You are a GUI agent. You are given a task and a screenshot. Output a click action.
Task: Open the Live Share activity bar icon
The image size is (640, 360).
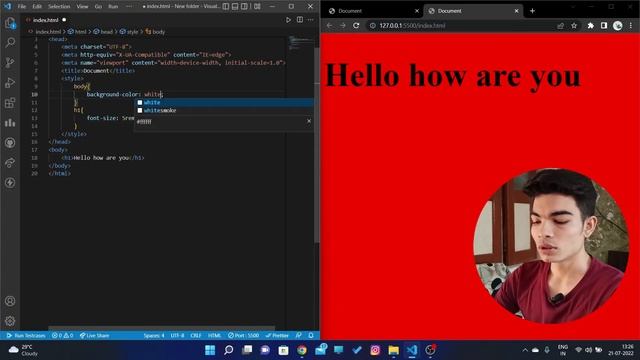point(10,162)
